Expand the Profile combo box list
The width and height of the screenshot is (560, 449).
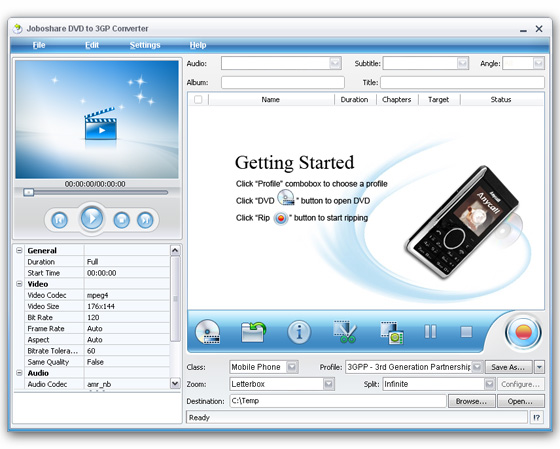pos(477,367)
